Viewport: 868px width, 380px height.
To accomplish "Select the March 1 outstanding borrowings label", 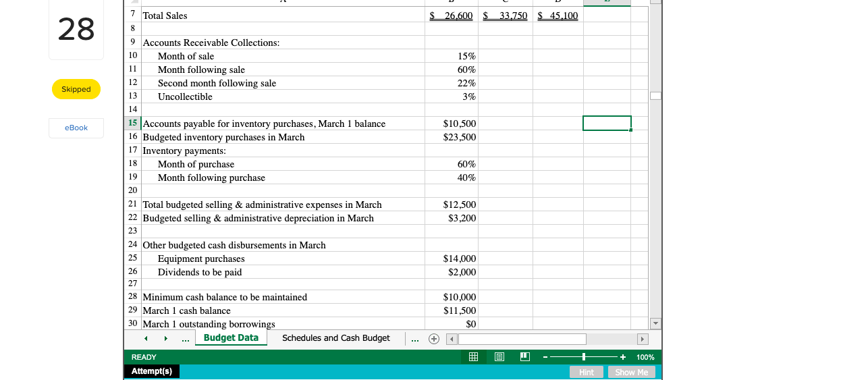I will 209,324.
